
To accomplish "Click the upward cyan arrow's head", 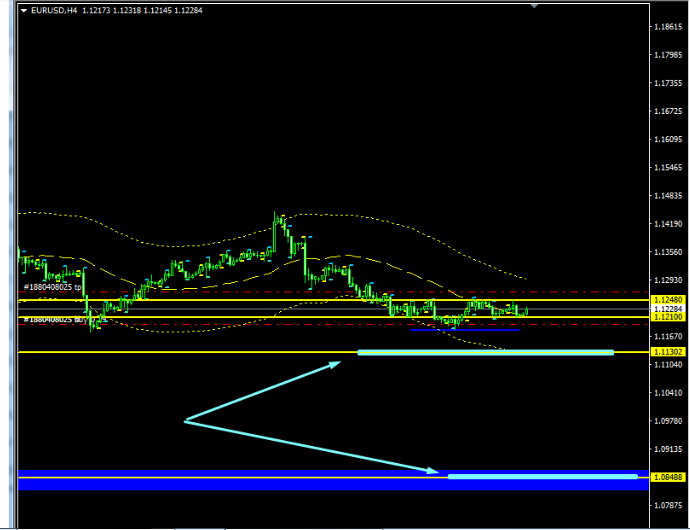I will tap(337, 363).
